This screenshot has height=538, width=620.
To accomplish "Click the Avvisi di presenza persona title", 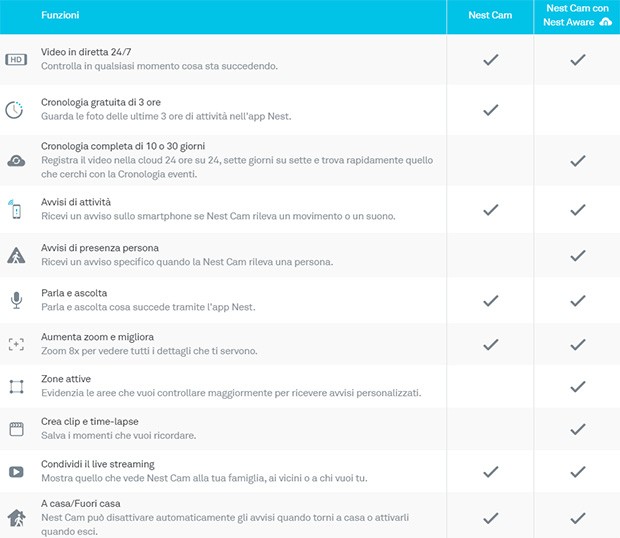I will (x=100, y=248).
